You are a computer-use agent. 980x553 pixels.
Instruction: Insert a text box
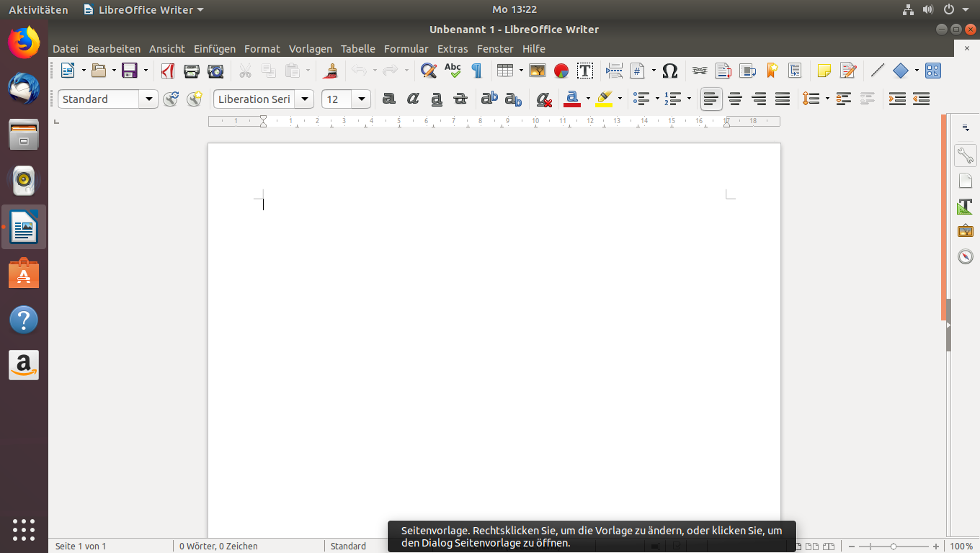coord(585,71)
